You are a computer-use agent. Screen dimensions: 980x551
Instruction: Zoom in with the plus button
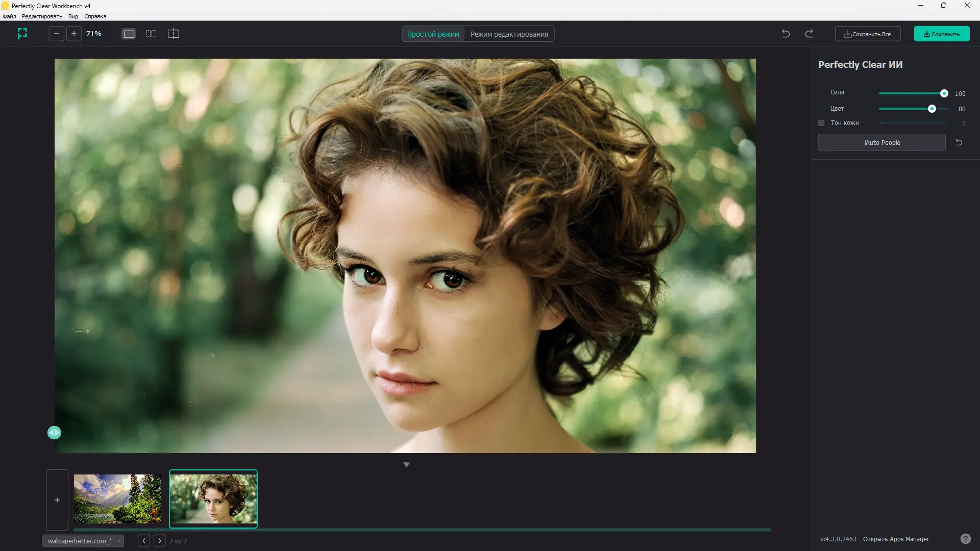(74, 34)
